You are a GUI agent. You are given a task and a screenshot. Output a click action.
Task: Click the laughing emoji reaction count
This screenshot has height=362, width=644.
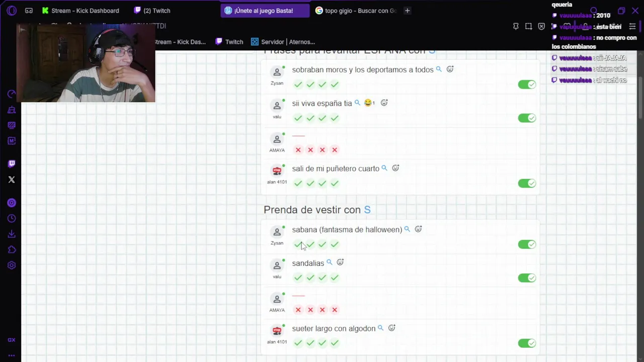370,103
